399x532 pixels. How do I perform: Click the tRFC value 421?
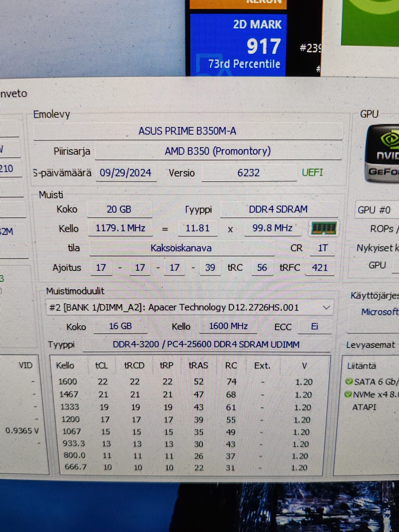coord(320,268)
